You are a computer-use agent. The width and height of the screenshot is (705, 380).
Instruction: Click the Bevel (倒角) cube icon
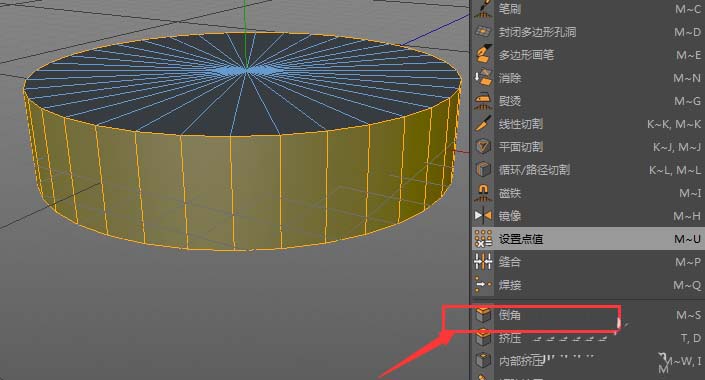[483, 315]
